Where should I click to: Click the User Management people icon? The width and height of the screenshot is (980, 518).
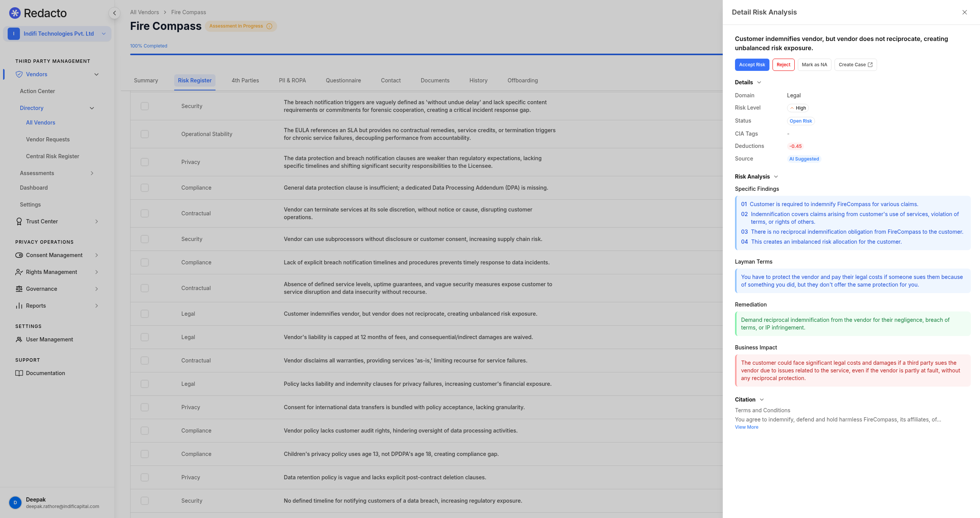[x=19, y=339]
